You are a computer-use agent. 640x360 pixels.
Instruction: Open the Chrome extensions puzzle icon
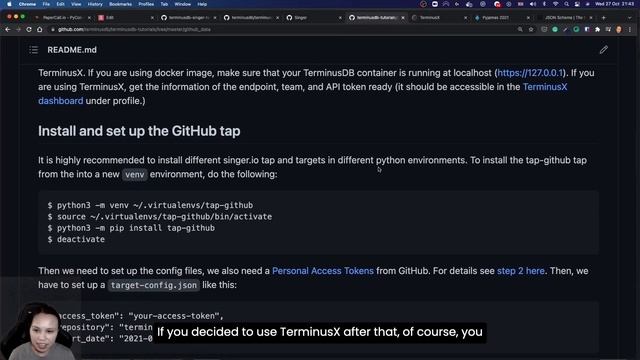click(x=598, y=29)
